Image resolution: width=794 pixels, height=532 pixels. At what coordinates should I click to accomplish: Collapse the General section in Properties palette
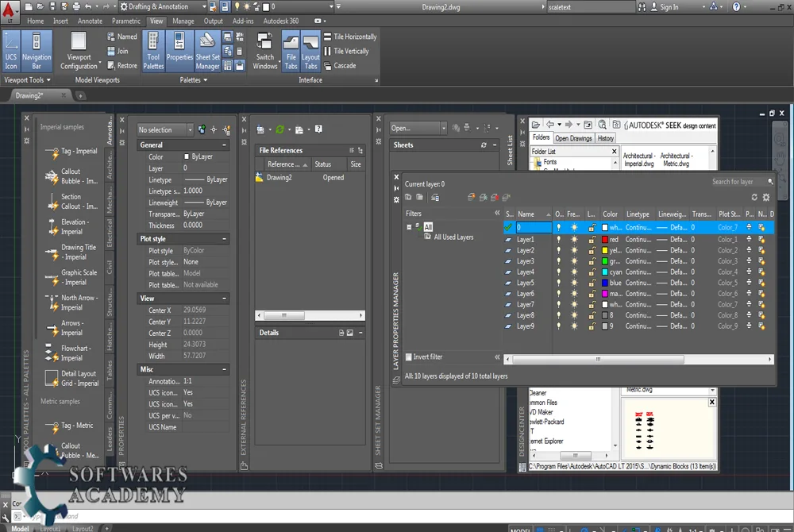[x=225, y=145]
